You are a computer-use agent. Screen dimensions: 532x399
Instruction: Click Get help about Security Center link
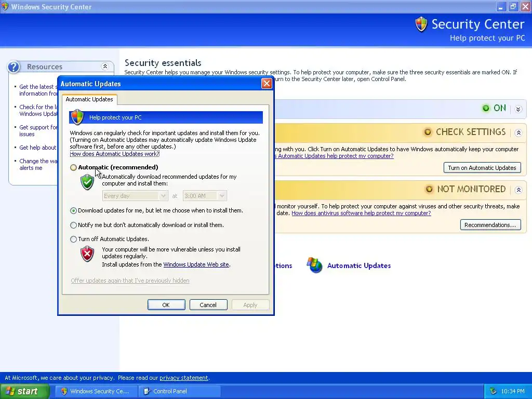point(38,148)
